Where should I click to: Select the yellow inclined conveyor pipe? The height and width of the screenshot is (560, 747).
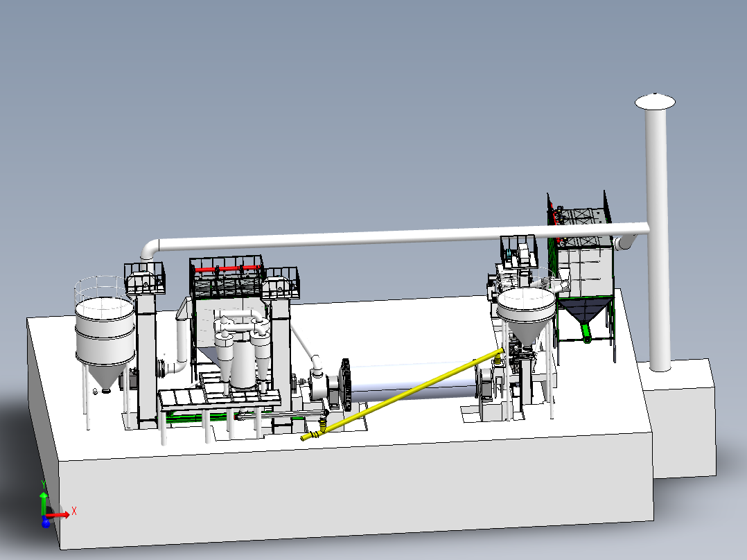click(x=403, y=394)
